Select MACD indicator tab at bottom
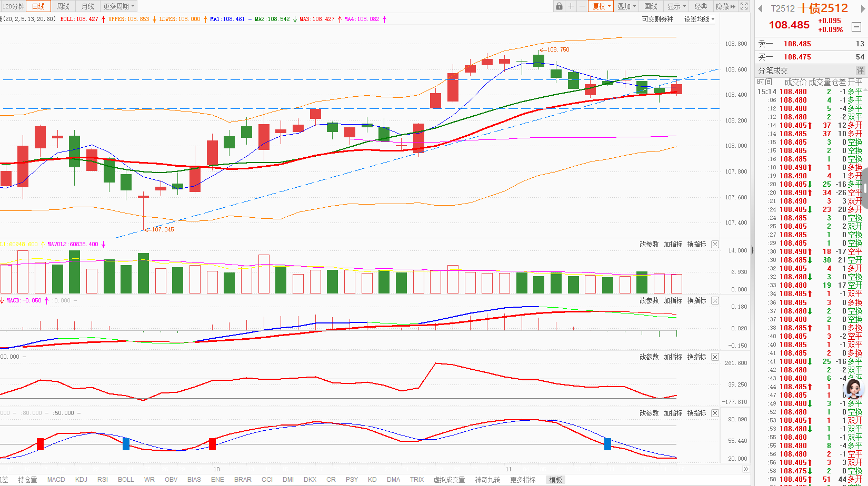The height and width of the screenshot is (486, 868). tap(56, 480)
